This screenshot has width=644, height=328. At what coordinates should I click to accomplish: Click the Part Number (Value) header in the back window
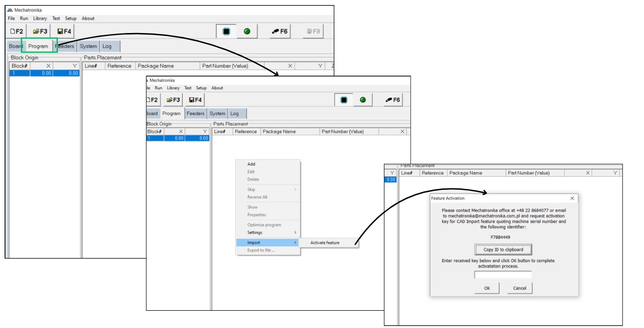(232, 66)
